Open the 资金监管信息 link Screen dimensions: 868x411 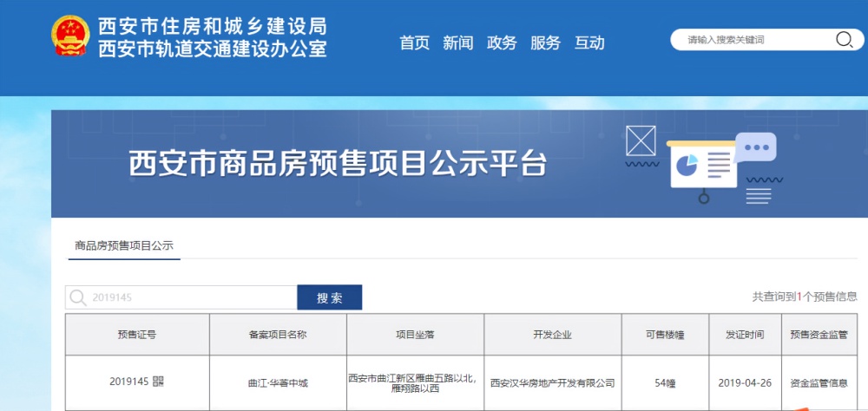[x=819, y=382]
